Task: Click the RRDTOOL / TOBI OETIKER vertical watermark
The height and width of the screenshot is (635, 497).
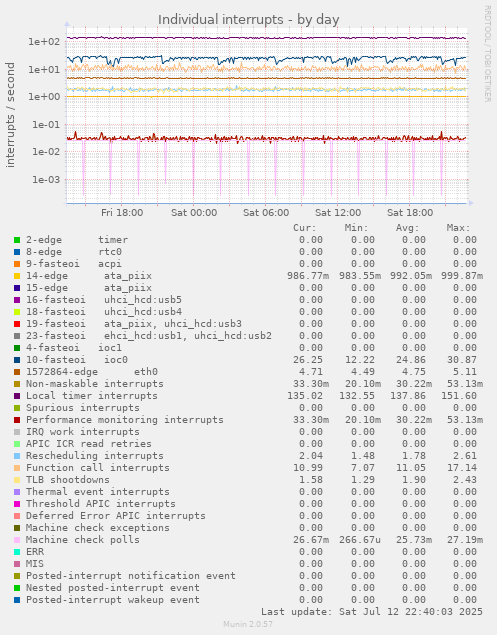Action: (488, 53)
